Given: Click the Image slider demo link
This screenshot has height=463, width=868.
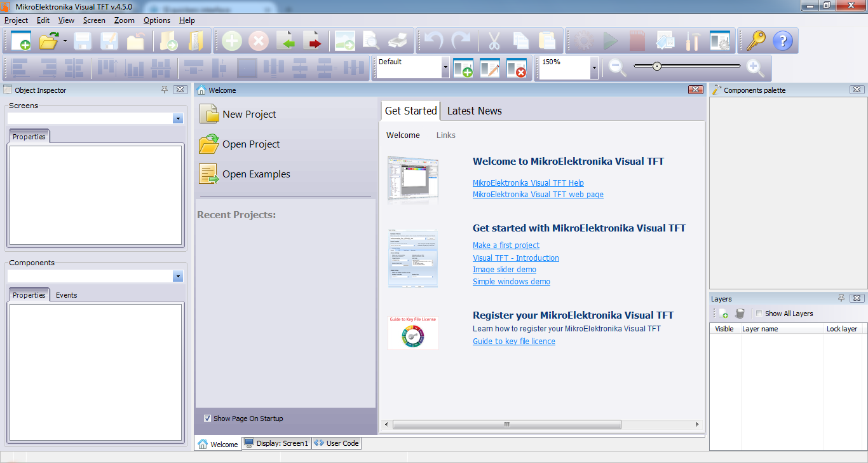Looking at the screenshot, I should point(505,270).
